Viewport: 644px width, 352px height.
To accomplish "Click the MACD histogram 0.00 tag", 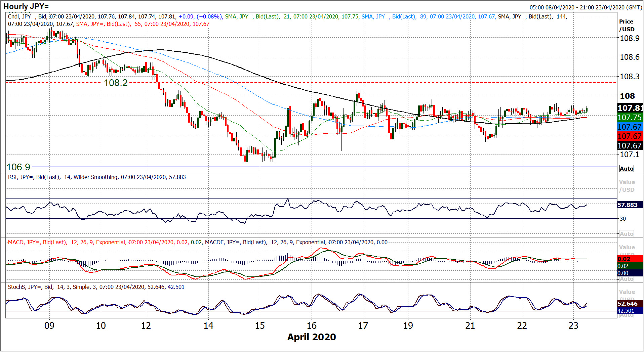I will [630, 273].
